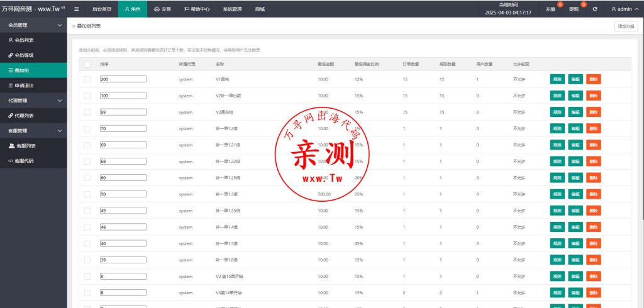Tick the checkbox for the V2补一单出款 row

[x=87, y=96]
